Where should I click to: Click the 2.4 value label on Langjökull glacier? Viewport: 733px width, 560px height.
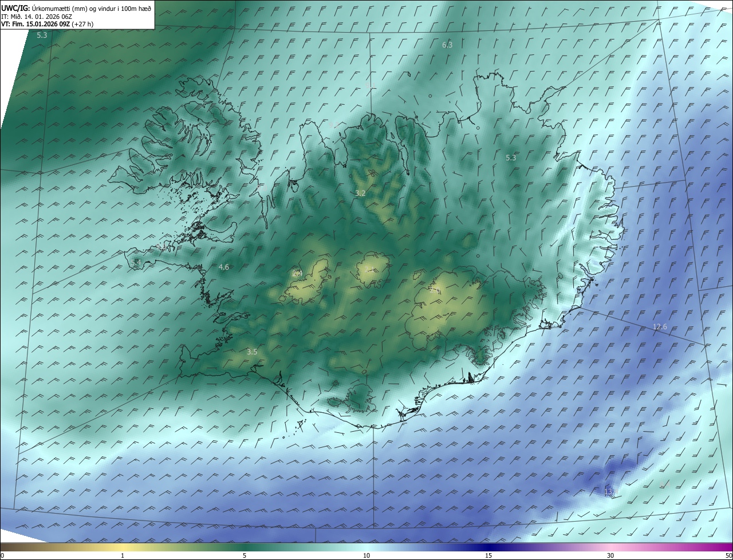(x=297, y=274)
